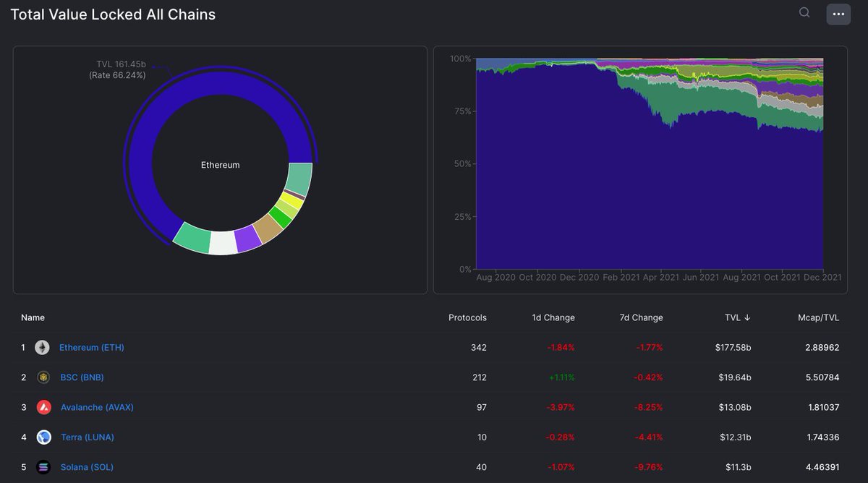Click the Avalanche red logo icon

point(43,407)
